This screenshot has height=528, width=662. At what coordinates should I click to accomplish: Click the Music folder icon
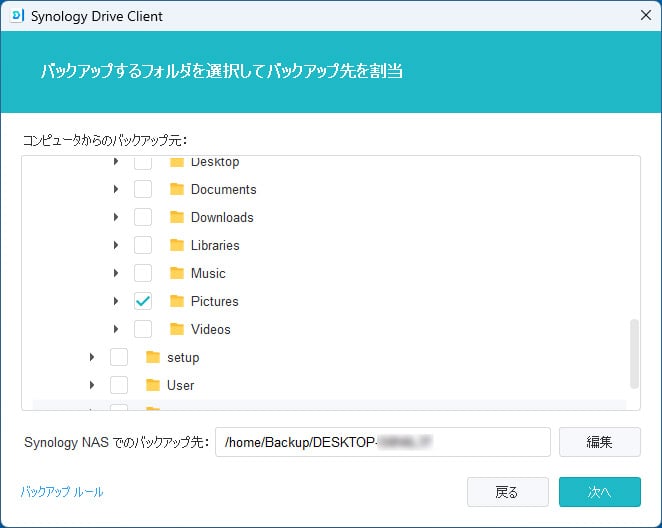click(x=177, y=273)
